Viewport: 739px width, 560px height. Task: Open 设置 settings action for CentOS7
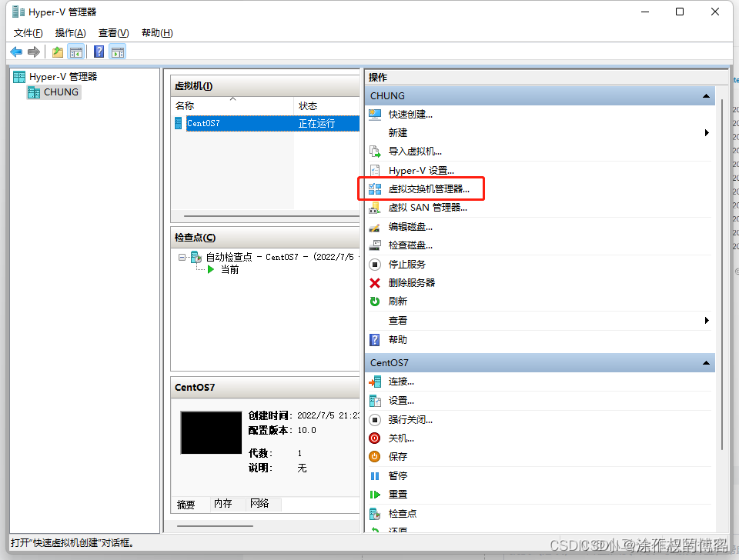click(401, 401)
